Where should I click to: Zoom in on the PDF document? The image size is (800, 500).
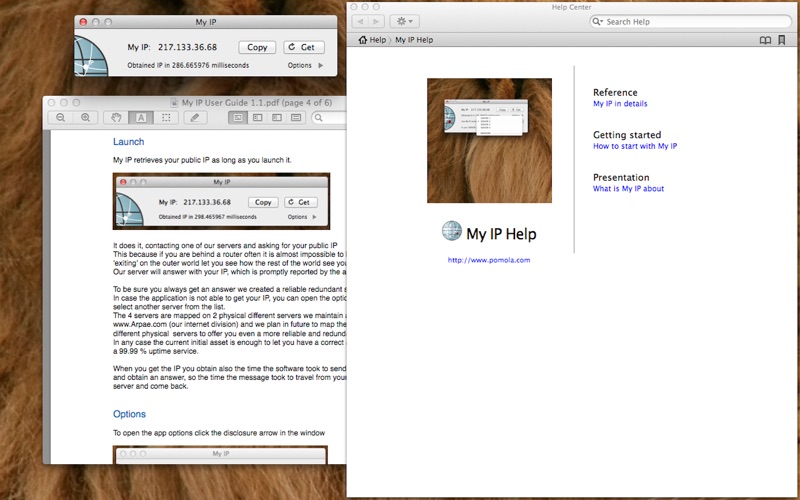click(86, 118)
